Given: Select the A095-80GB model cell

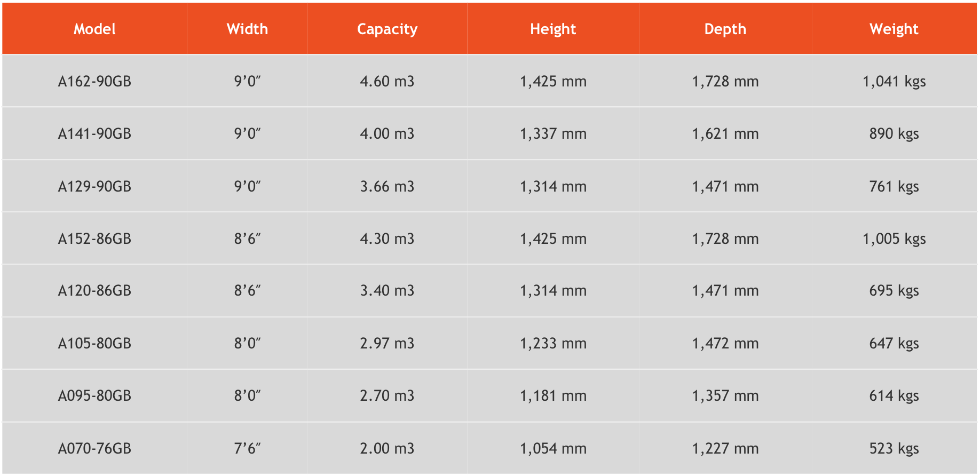Looking at the screenshot, I should [94, 395].
